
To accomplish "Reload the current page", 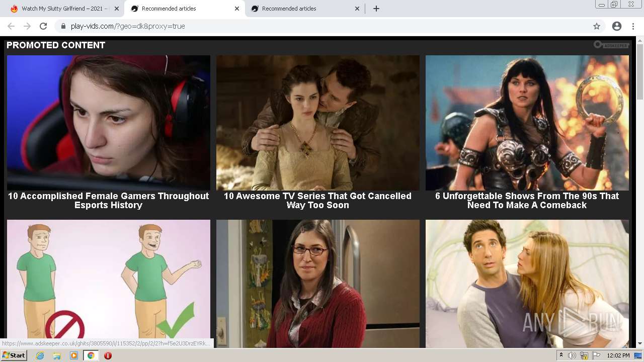I will (x=43, y=26).
